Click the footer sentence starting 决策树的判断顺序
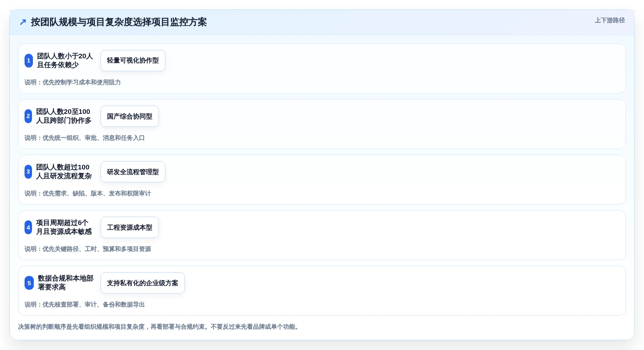 159,327
